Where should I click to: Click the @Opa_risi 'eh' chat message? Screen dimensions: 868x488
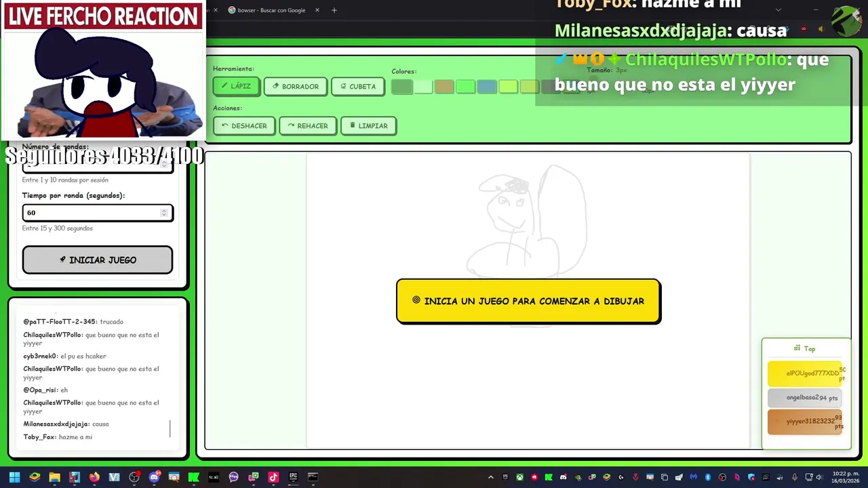coord(45,390)
